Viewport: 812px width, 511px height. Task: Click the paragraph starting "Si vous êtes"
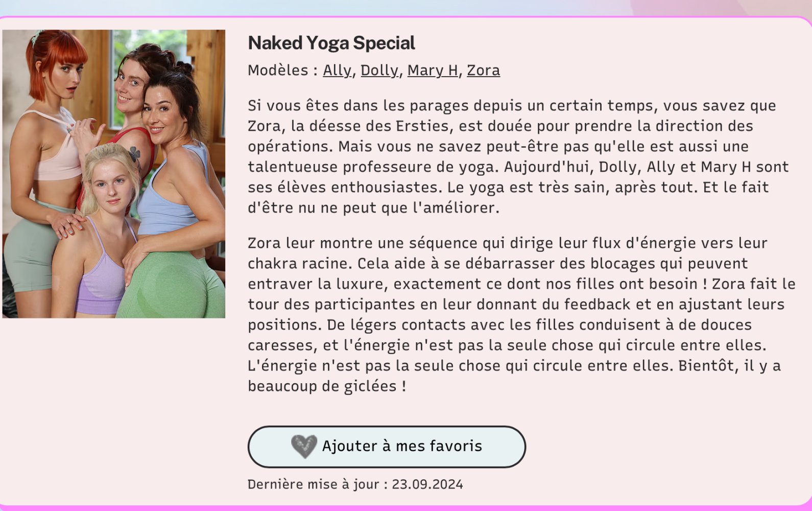pyautogui.click(x=518, y=156)
